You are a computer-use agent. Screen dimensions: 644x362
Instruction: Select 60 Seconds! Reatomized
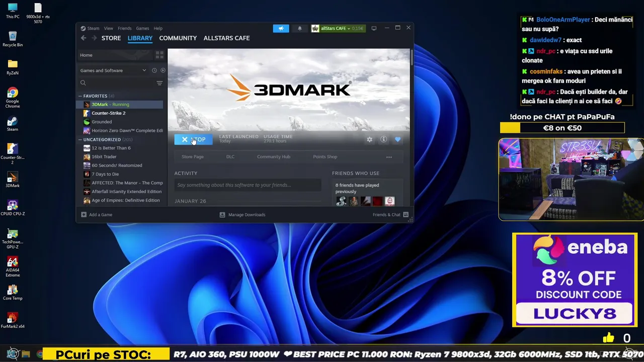coord(120,165)
